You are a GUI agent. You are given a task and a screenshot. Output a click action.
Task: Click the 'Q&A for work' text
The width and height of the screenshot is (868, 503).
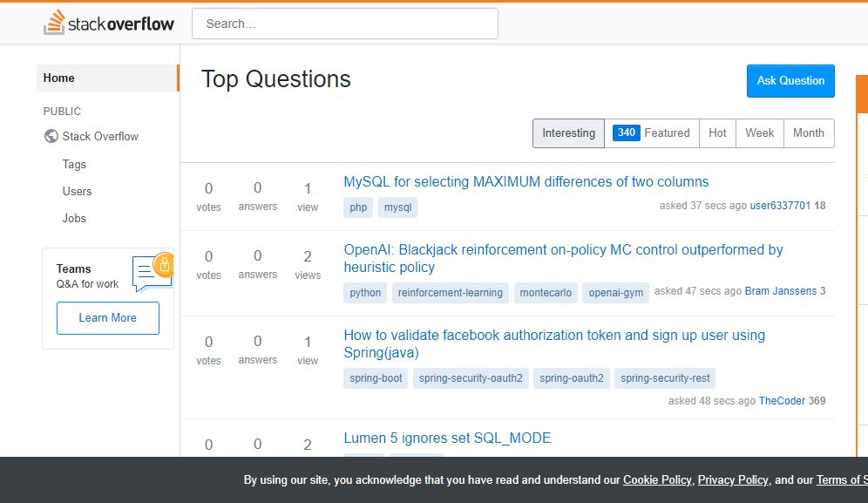tap(87, 284)
